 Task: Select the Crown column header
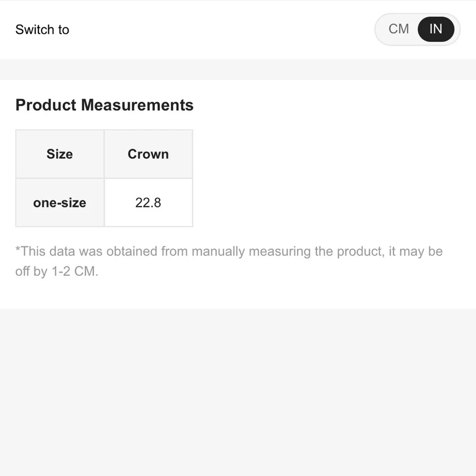click(x=149, y=154)
